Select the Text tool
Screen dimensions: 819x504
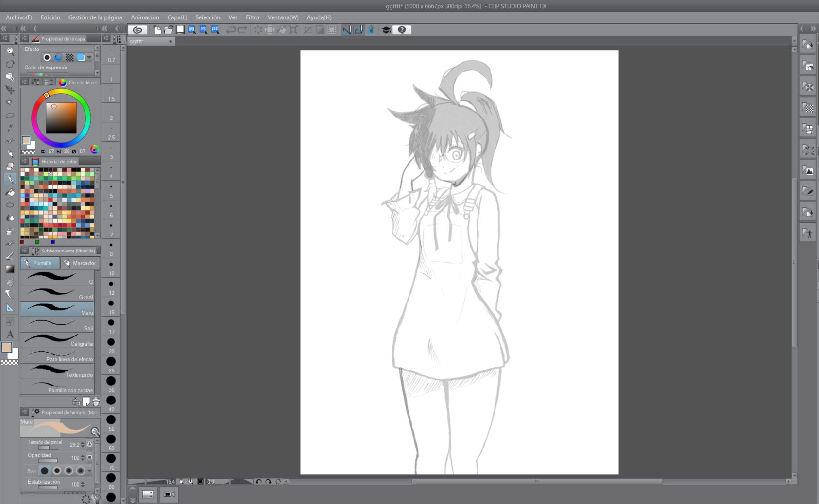pyautogui.click(x=10, y=334)
